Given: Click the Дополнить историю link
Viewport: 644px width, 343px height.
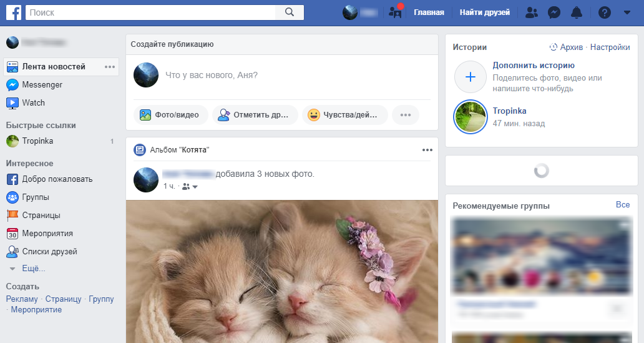Looking at the screenshot, I should 534,66.
